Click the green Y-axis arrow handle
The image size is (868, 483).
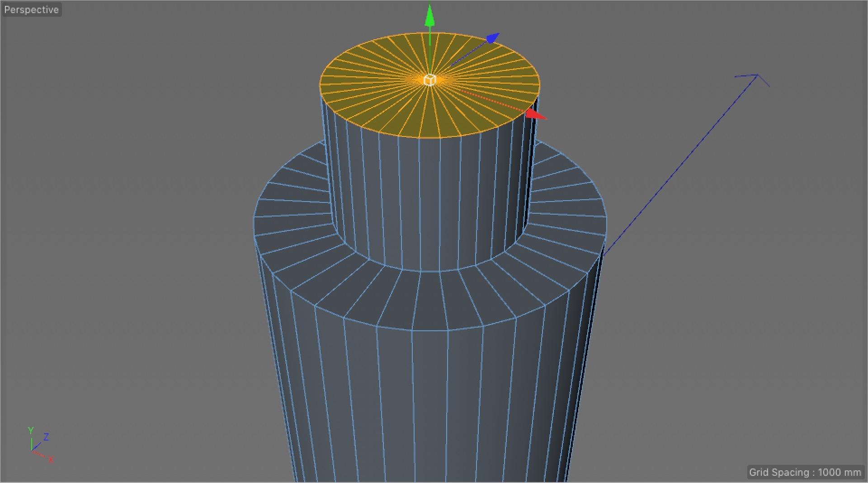tap(429, 15)
